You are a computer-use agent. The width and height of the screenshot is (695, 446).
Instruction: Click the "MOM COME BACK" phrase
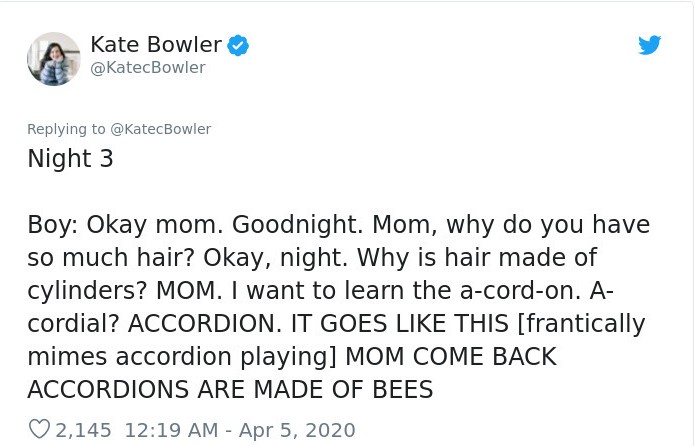450,357
